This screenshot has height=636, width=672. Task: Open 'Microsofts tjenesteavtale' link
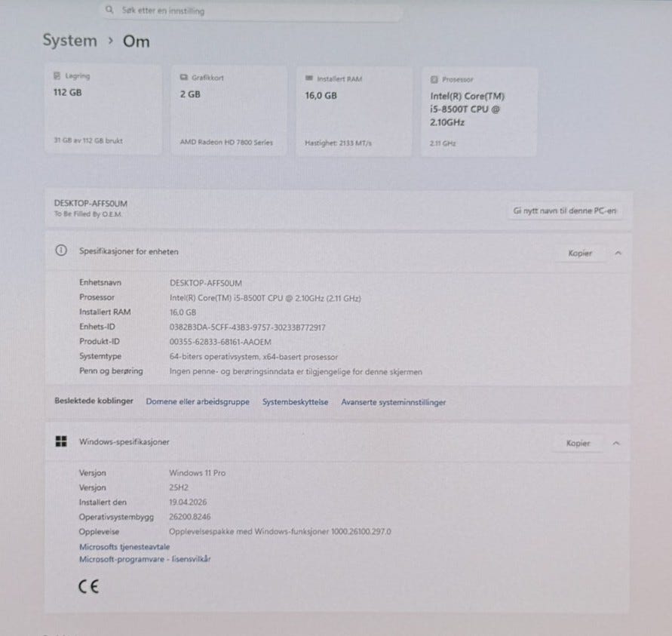tap(124, 546)
